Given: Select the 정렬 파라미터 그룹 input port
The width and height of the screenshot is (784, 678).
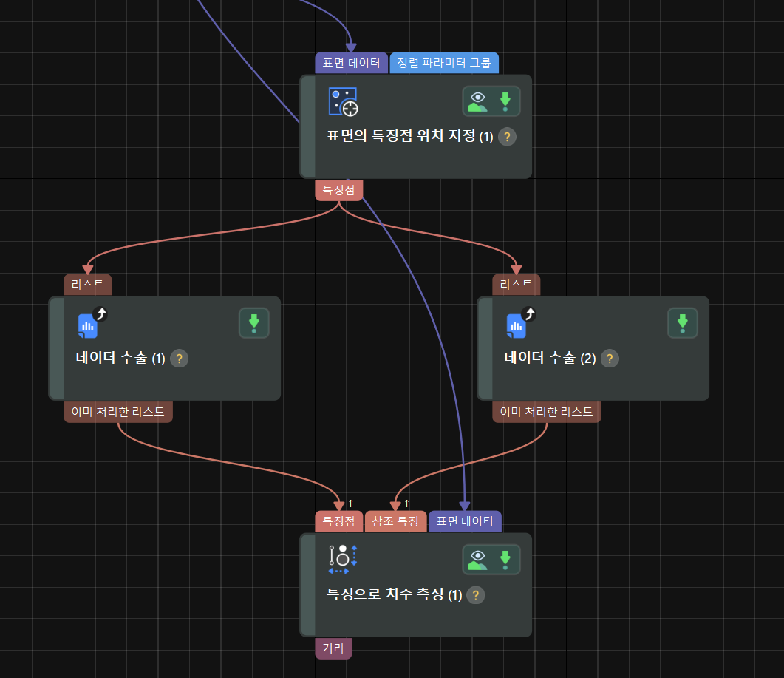Looking at the screenshot, I should coord(444,63).
